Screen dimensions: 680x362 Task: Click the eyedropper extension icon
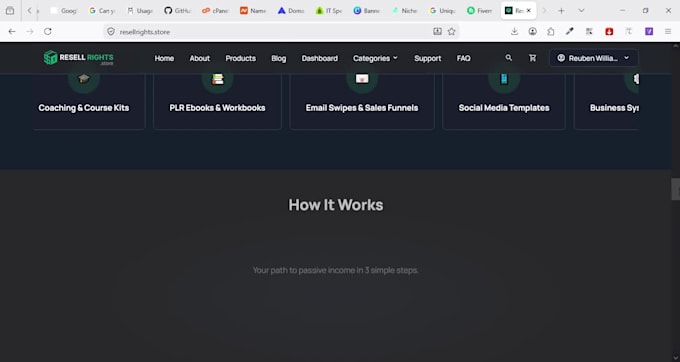[x=569, y=31]
